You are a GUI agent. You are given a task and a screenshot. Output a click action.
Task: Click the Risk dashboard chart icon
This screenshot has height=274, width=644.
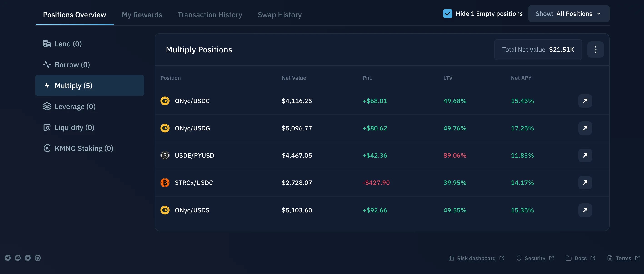[x=451, y=258]
